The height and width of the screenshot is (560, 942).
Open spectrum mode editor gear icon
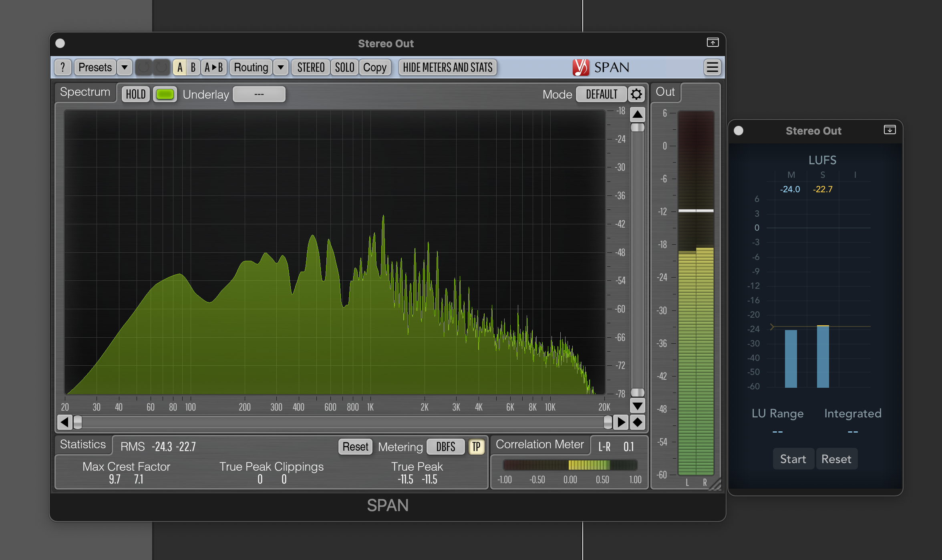[636, 95]
